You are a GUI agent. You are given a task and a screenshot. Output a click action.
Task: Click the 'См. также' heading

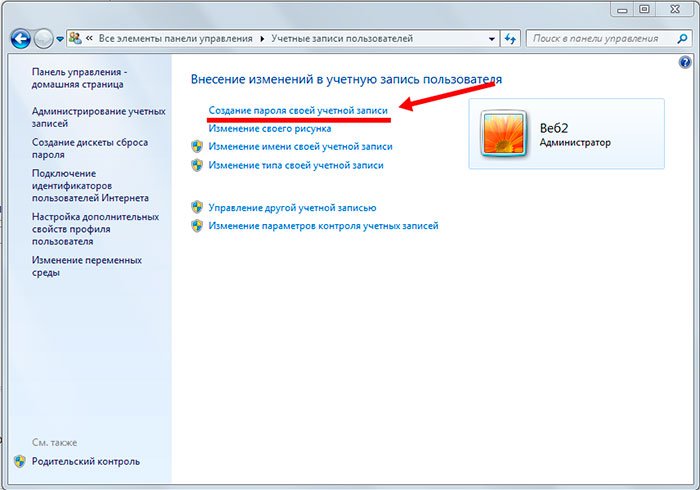click(x=54, y=442)
